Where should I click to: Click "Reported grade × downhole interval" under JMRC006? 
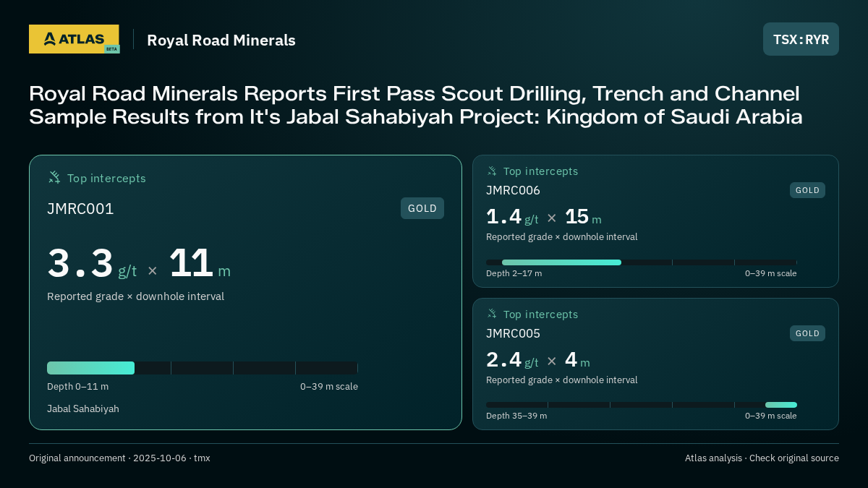coord(562,236)
